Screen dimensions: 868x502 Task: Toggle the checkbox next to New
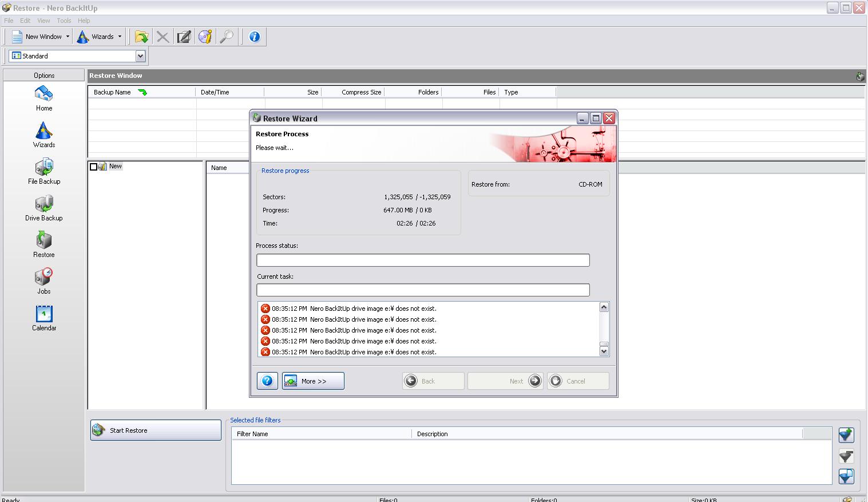pyautogui.click(x=94, y=167)
